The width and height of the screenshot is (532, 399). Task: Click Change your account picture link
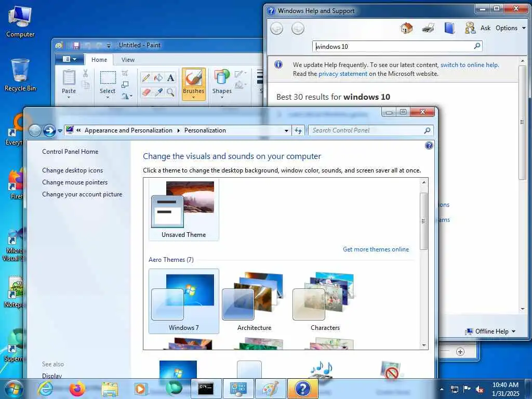click(x=82, y=194)
